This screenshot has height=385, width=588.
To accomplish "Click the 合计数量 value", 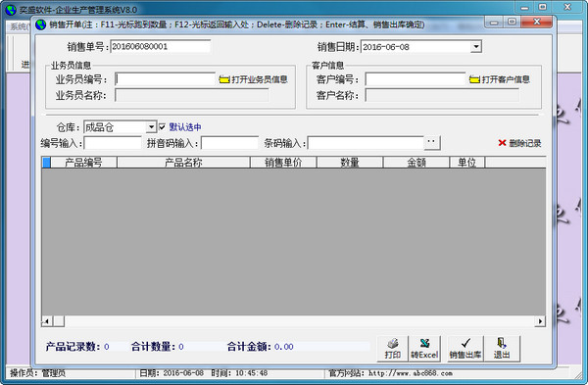I will click(181, 347).
